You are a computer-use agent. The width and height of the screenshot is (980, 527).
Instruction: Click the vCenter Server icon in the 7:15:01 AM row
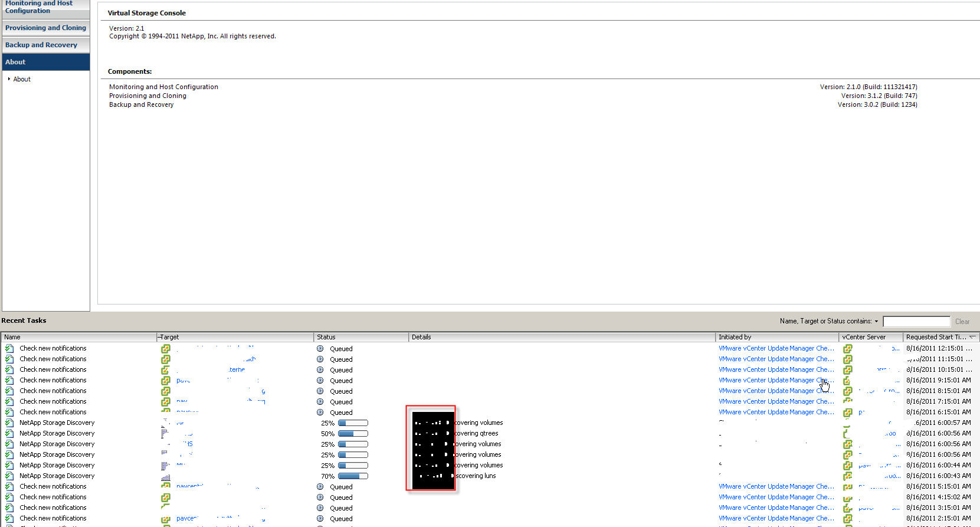tap(848, 402)
